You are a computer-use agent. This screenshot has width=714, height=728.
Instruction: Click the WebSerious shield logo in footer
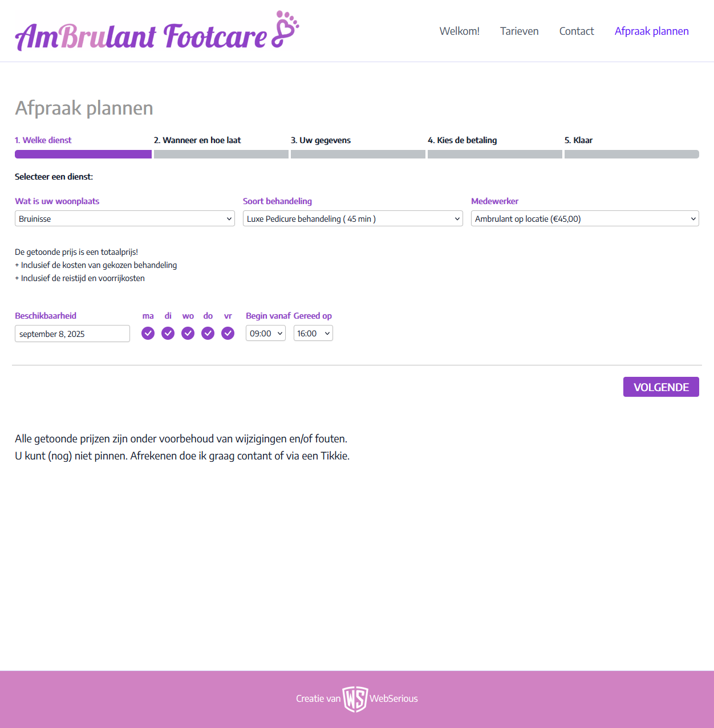(355, 699)
